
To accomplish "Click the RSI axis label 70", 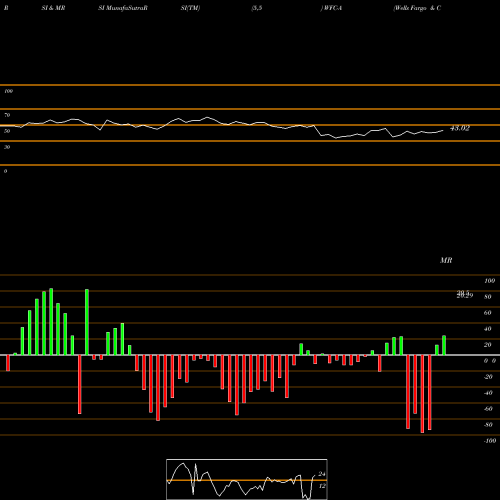I will point(7,115).
